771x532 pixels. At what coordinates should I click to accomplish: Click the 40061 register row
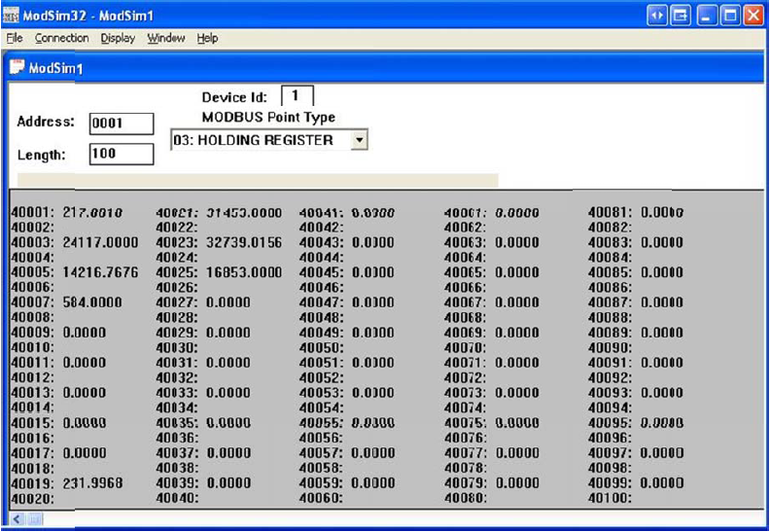[x=492, y=213]
